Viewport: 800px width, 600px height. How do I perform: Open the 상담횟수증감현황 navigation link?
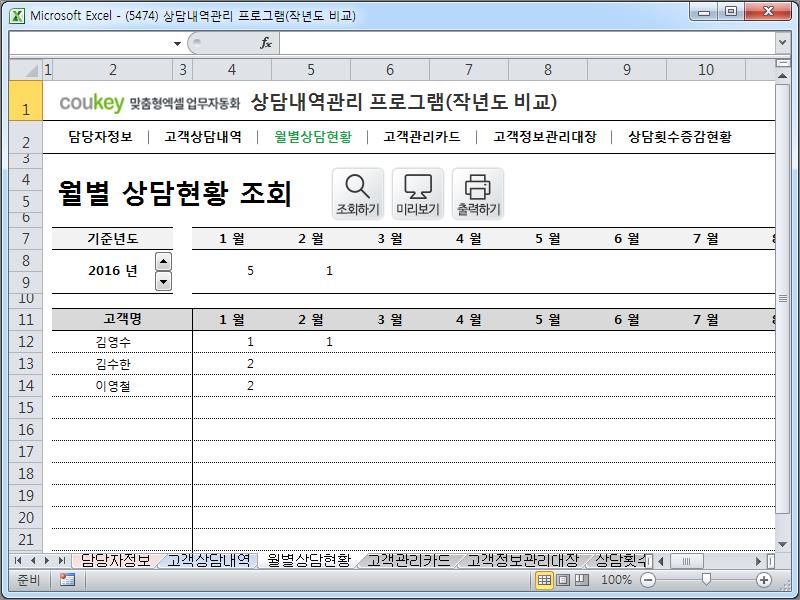click(680, 137)
